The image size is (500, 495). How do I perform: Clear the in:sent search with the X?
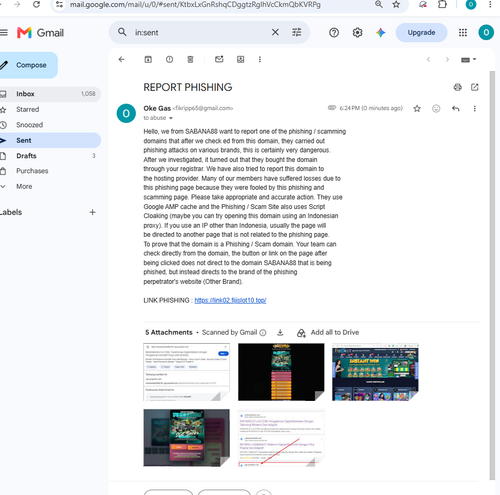pyautogui.click(x=275, y=32)
